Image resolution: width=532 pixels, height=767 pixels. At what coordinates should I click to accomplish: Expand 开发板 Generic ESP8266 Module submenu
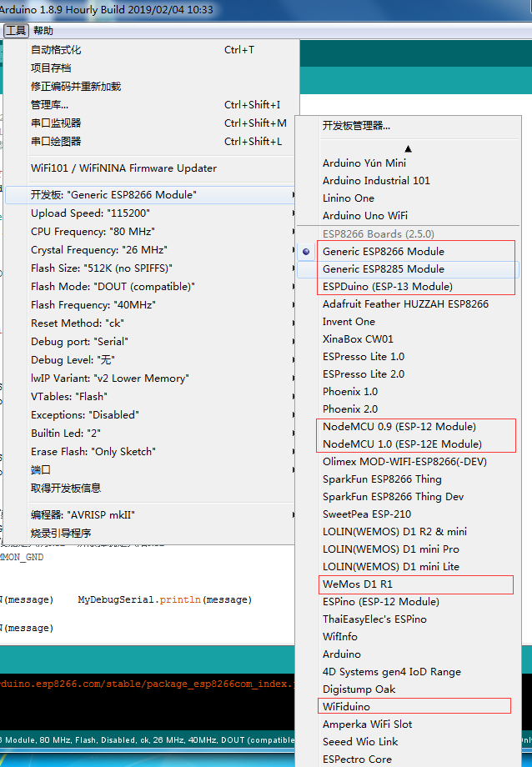(x=150, y=195)
